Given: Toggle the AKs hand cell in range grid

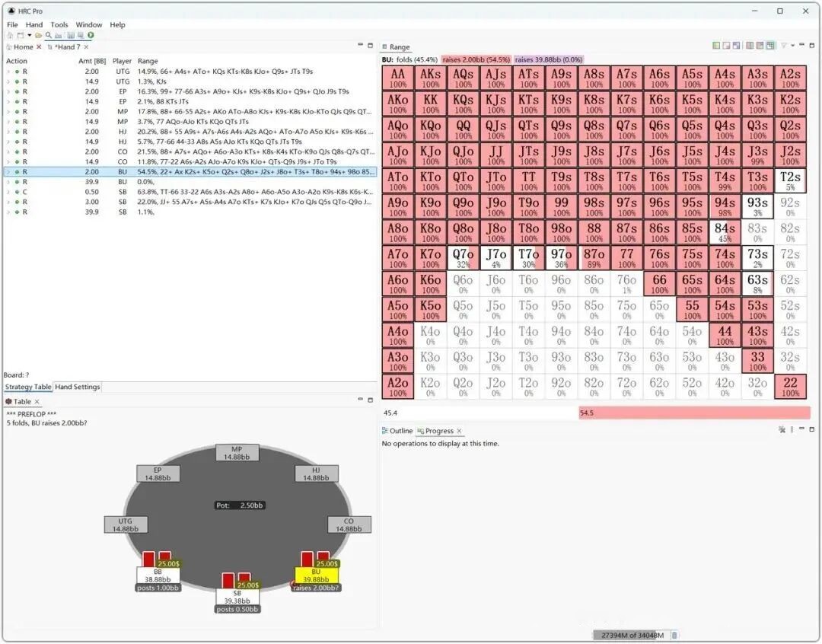Looking at the screenshot, I should pyautogui.click(x=431, y=78).
